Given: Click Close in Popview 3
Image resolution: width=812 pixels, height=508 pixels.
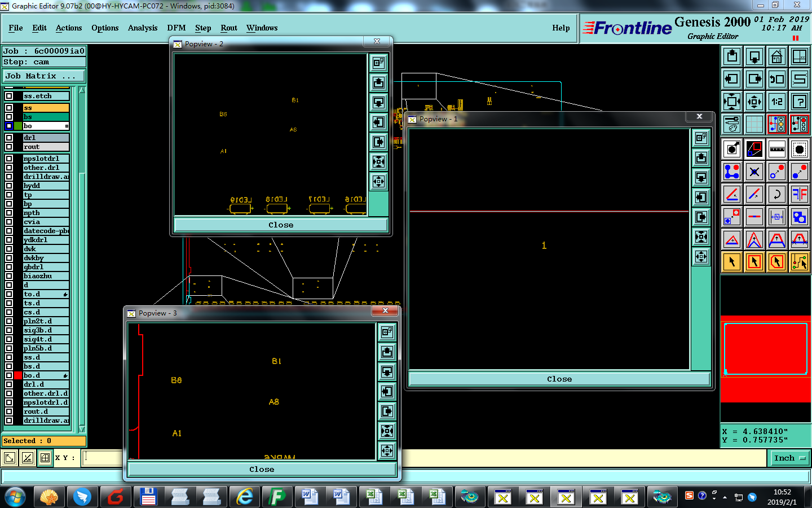Looking at the screenshot, I should click(x=262, y=469).
